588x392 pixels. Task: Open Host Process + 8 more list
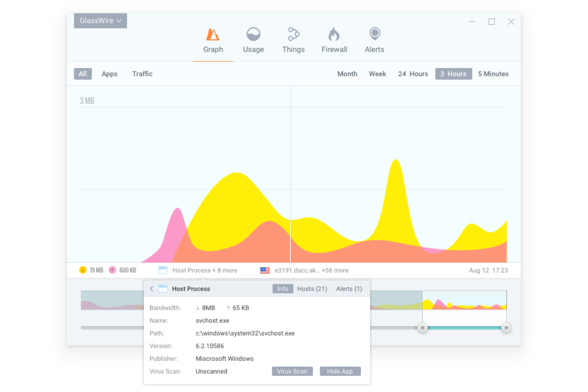click(x=205, y=270)
